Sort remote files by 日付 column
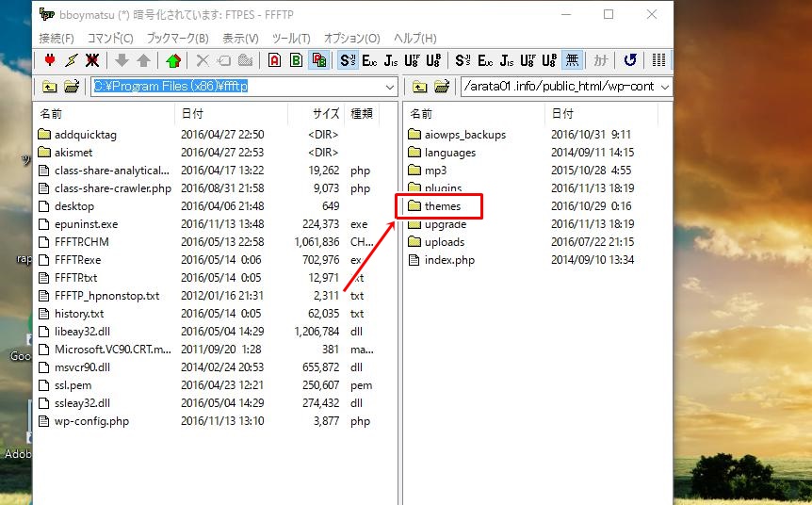Image resolution: width=812 pixels, height=505 pixels. [x=601, y=113]
